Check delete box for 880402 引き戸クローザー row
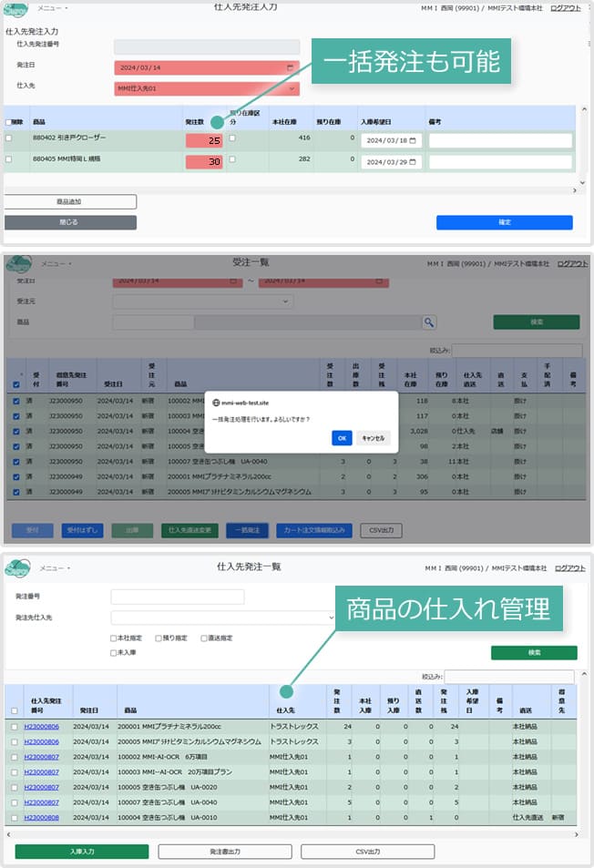The height and width of the screenshot is (868, 594). (8, 138)
